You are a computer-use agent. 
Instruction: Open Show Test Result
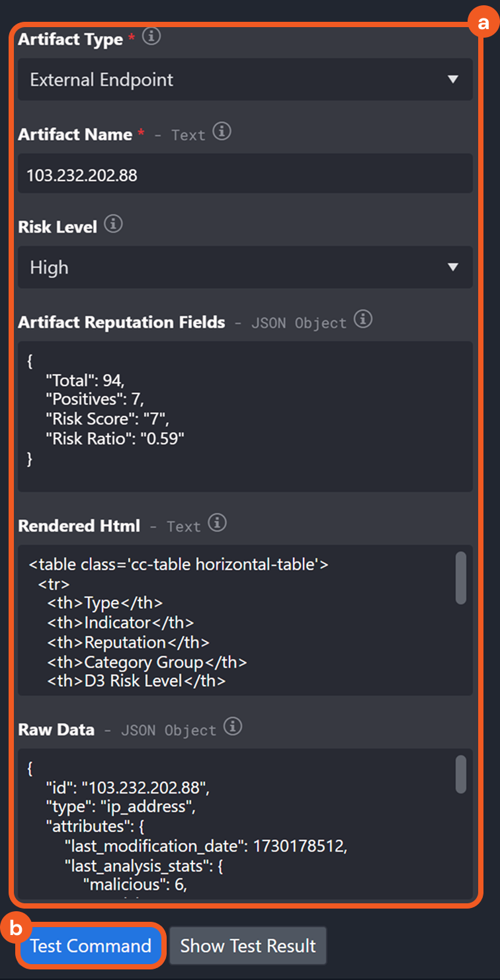pos(248,946)
